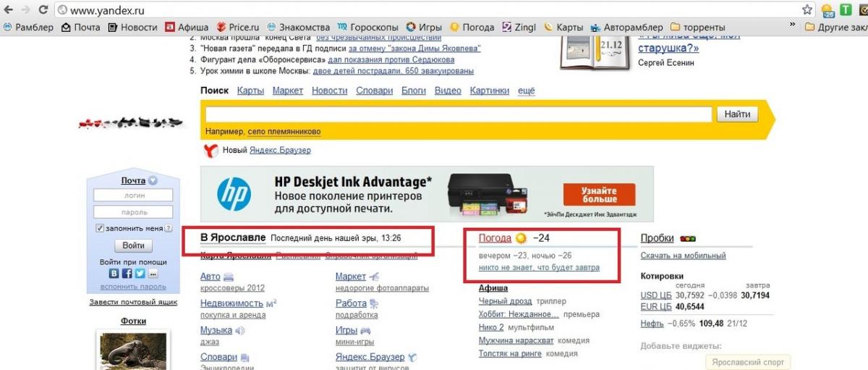Open the Рамблер bookmark
The height and width of the screenshot is (370, 868).
pyautogui.click(x=28, y=27)
